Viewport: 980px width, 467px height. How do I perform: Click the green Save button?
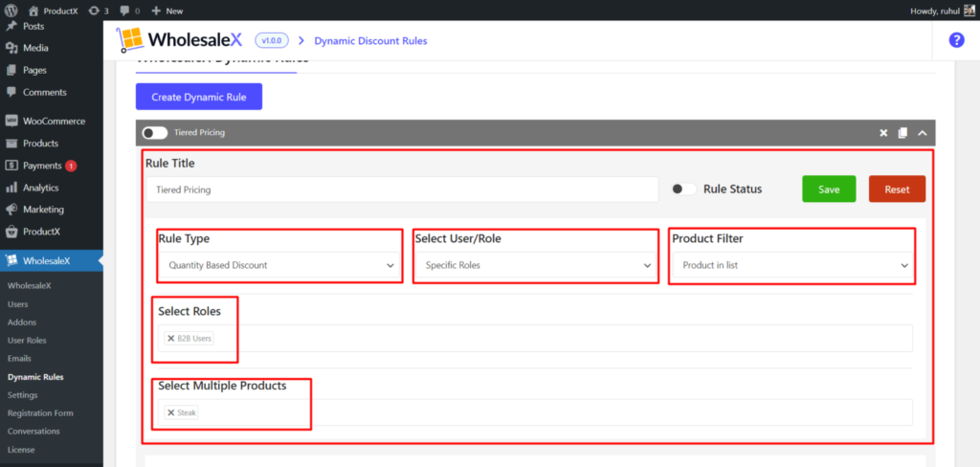pyautogui.click(x=829, y=189)
